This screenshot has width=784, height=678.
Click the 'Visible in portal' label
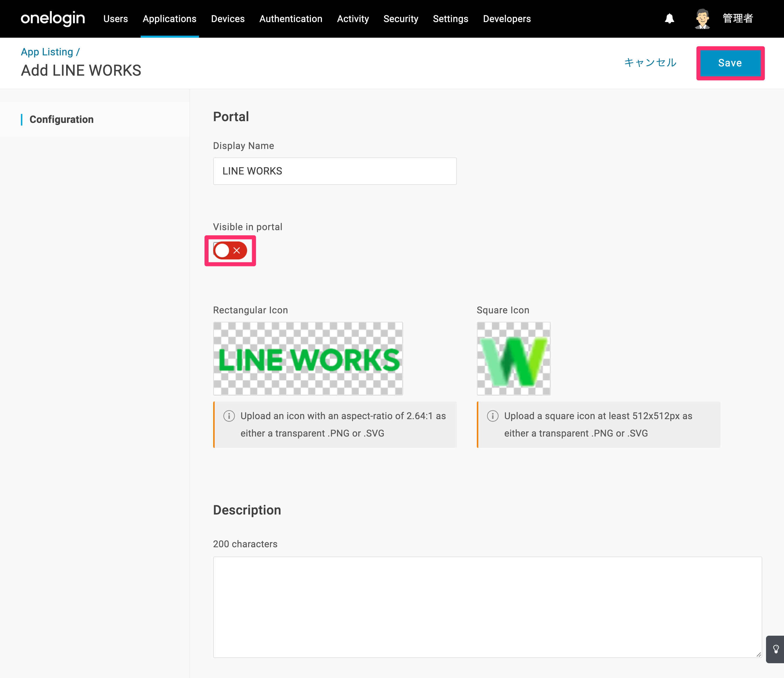point(248,227)
